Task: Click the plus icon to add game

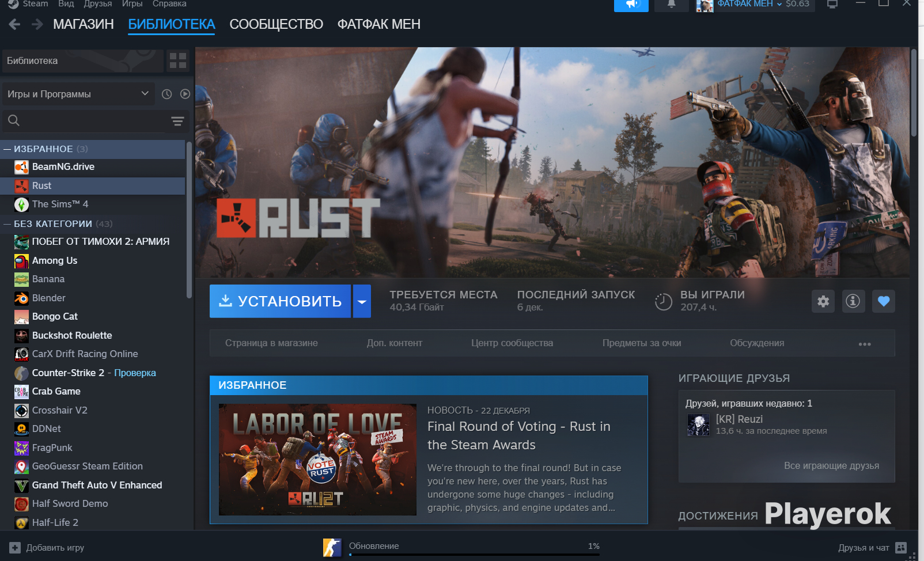Action: coord(15,548)
